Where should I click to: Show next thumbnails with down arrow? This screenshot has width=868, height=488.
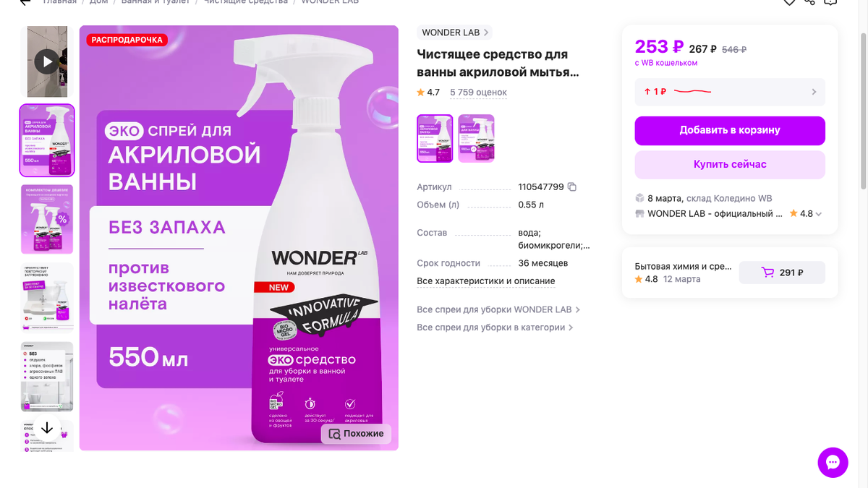pyautogui.click(x=47, y=428)
